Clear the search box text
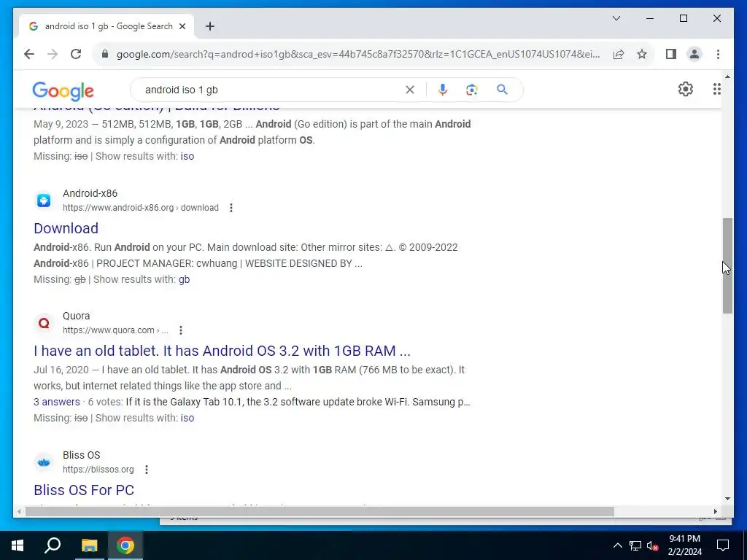Screen dimensions: 747x560 (410, 90)
